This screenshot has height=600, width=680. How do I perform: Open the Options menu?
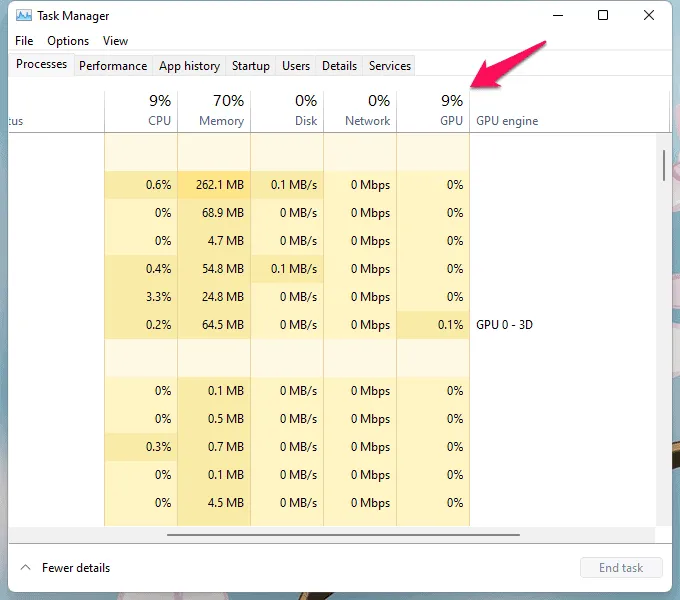[x=68, y=41]
